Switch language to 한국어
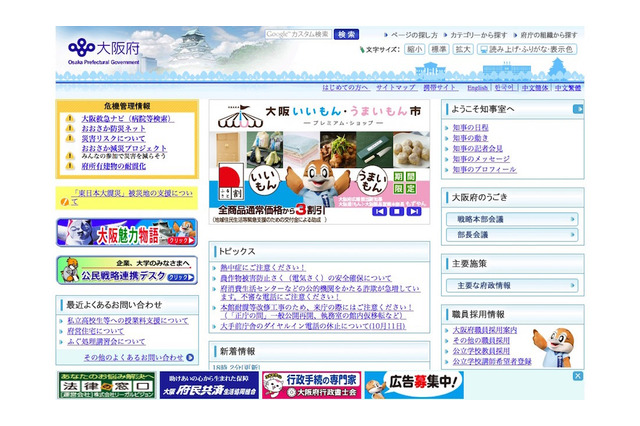640x426 pixels. (504, 88)
